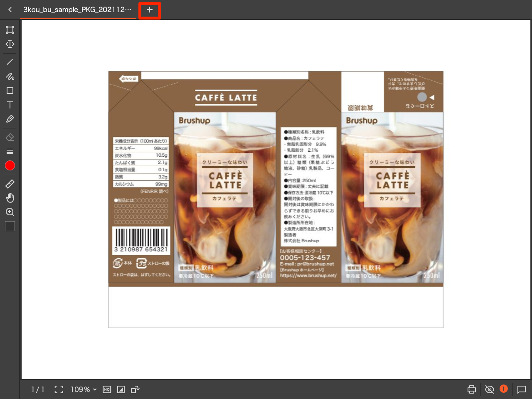
Task: Switch to the 3kou_bu_sample_PKG tab
Action: click(77, 10)
